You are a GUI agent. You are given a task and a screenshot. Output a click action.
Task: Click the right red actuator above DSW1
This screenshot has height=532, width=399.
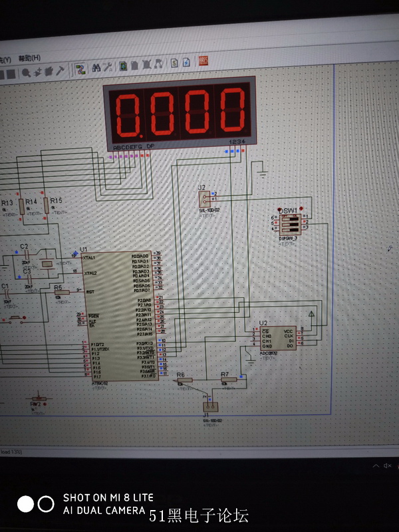pos(301,208)
